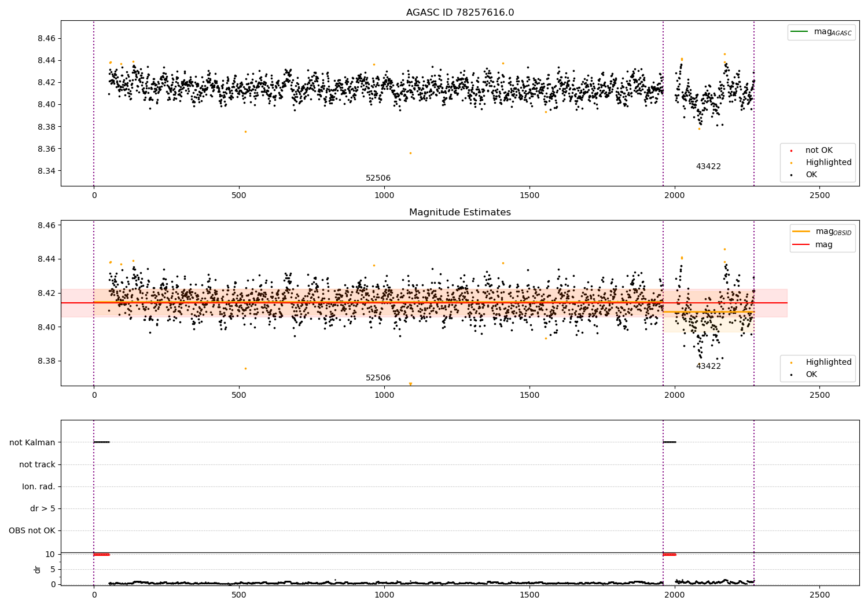
Task: Click the 'not track' y-axis label
Action: coord(37,465)
